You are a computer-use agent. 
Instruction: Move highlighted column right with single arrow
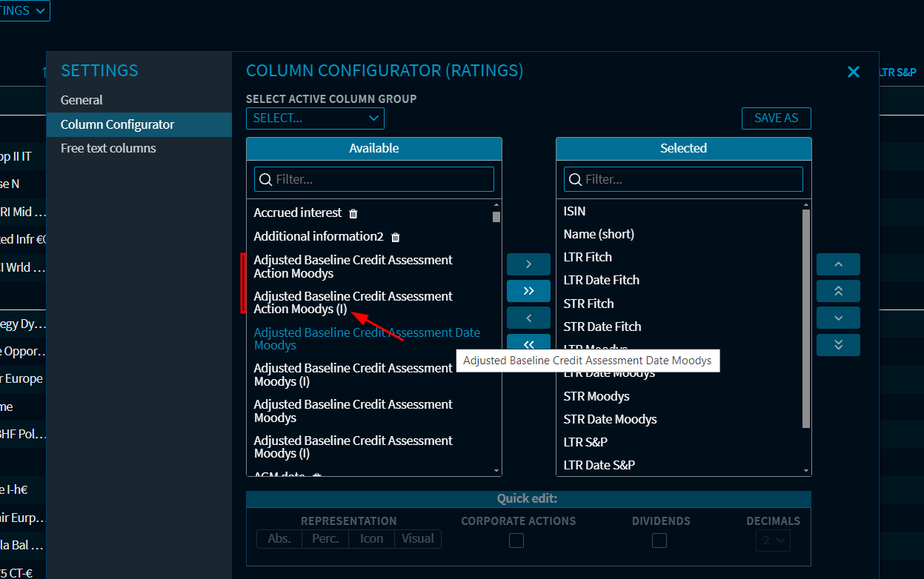tap(528, 264)
